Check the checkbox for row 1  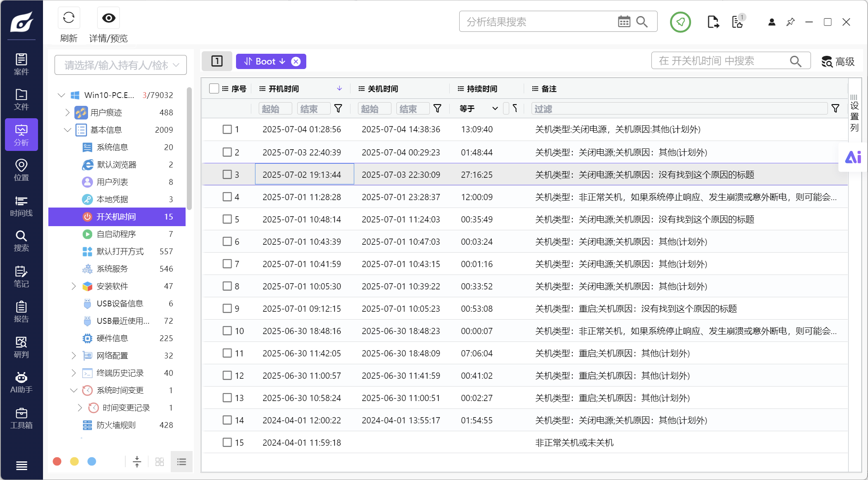click(x=227, y=129)
